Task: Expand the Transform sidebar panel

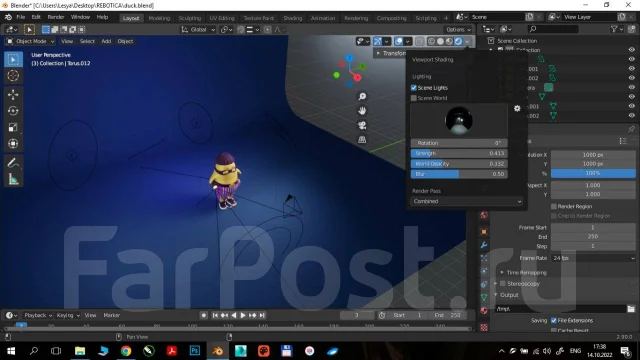Action: [x=390, y=53]
